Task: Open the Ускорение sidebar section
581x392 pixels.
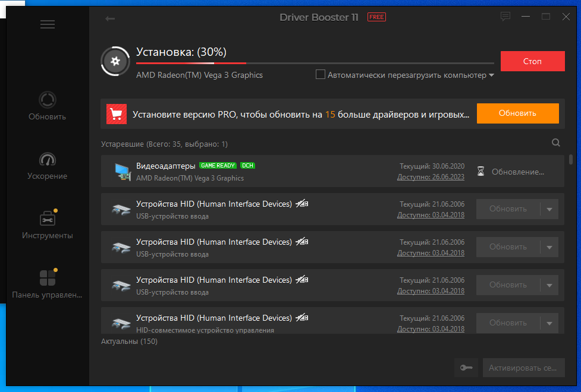Action: [47, 166]
